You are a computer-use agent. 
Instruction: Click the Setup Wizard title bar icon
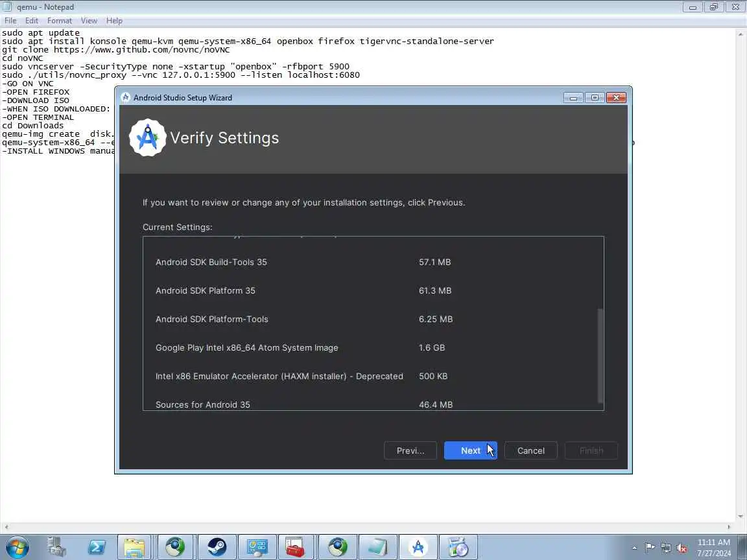(126, 97)
